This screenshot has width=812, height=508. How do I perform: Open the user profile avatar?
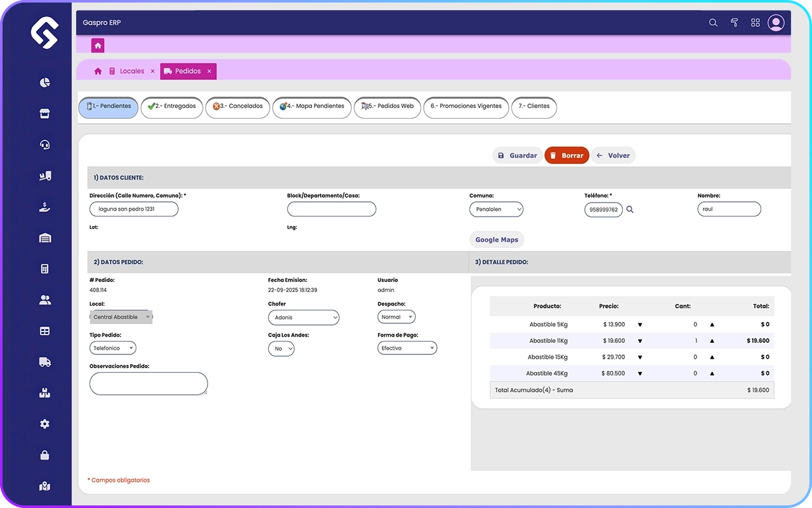coord(776,23)
